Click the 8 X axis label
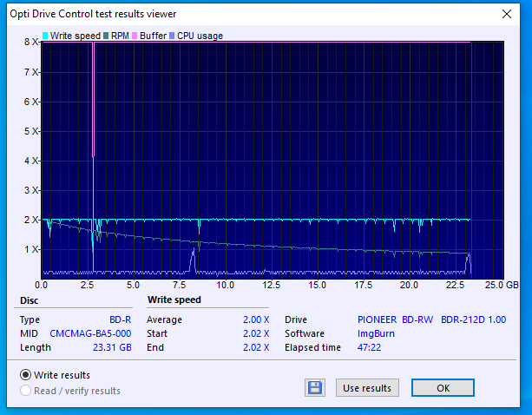This screenshot has width=532, height=415. click(x=31, y=42)
